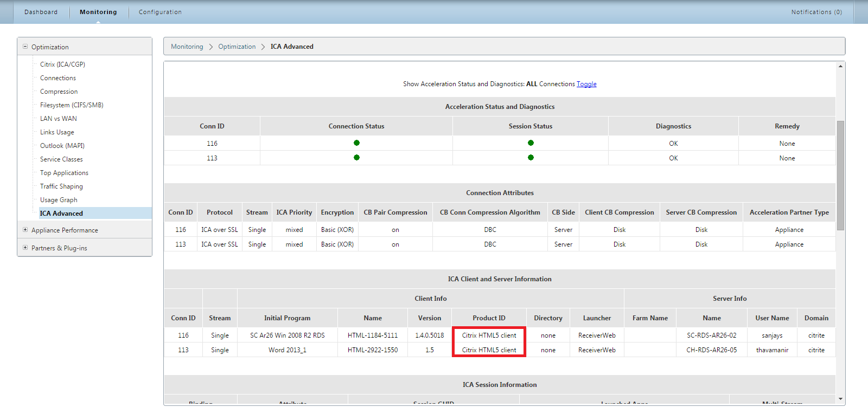The height and width of the screenshot is (407, 868).
Task: Click Monitoring in the breadcrumb
Action: 187,47
